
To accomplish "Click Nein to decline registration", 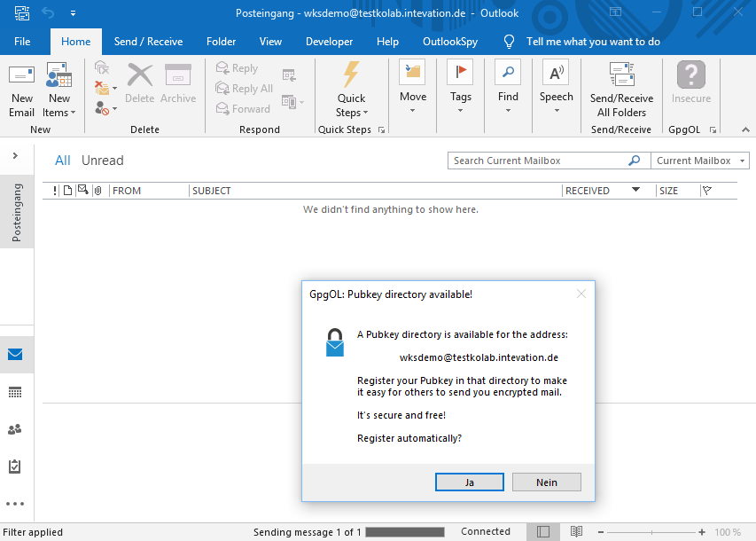I will [x=547, y=482].
